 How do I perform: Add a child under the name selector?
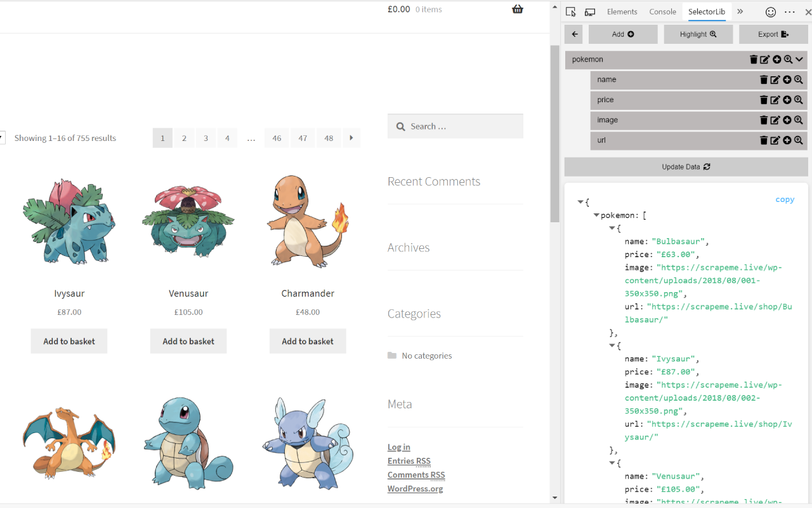click(787, 80)
